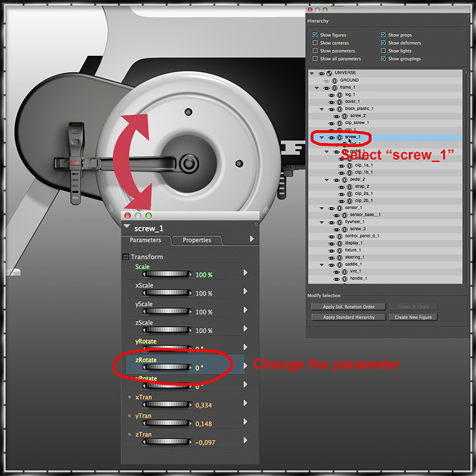Enable the Show cameras checkbox
This screenshot has width=476, height=476.
tap(315, 42)
